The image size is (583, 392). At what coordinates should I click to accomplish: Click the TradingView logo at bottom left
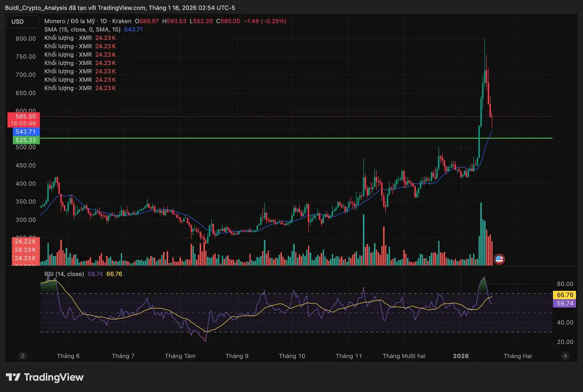point(45,377)
